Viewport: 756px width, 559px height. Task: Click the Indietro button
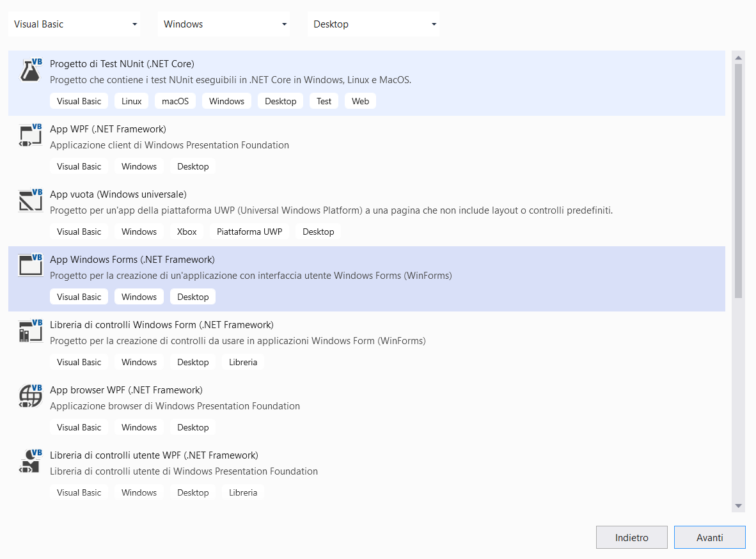632,537
